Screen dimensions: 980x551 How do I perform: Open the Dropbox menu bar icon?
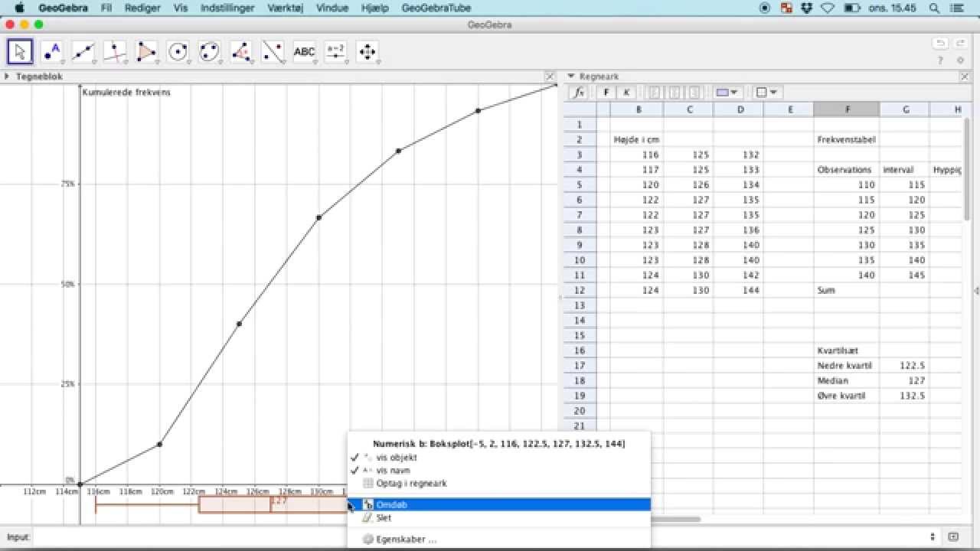click(x=807, y=8)
